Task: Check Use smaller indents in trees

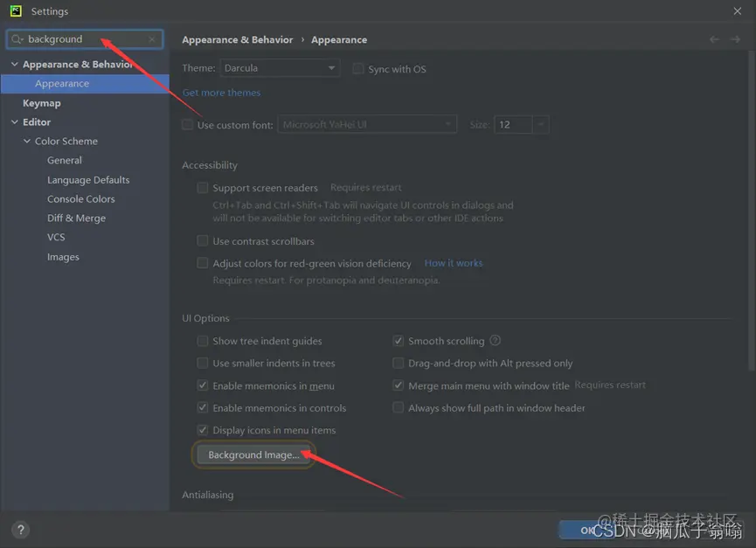Action: [203, 363]
